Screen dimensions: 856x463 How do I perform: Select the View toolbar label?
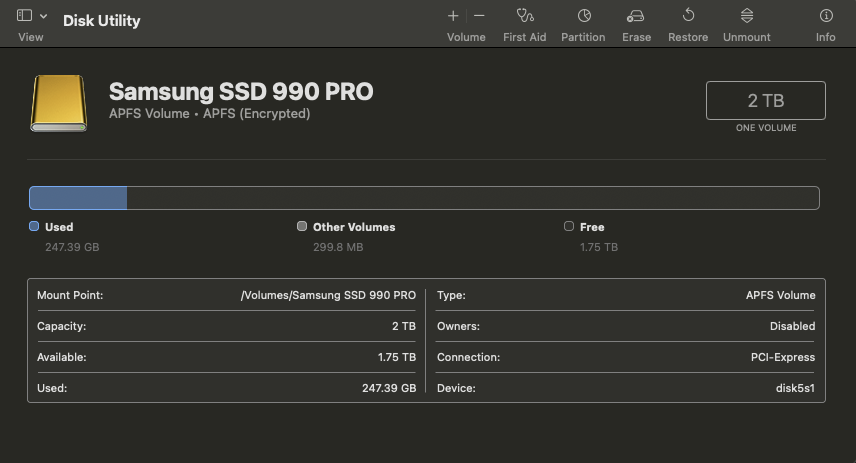pos(31,37)
